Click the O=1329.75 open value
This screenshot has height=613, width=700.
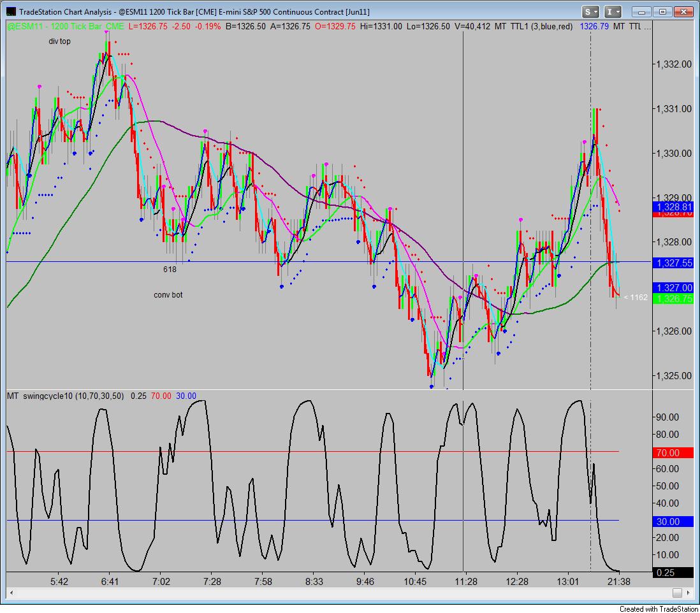[335, 26]
